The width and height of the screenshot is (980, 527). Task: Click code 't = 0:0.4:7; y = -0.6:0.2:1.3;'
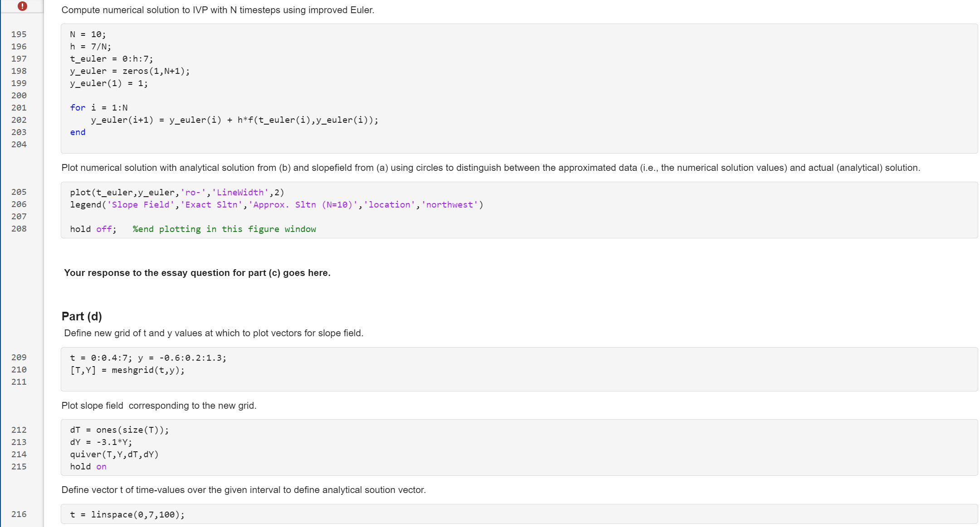pos(148,358)
